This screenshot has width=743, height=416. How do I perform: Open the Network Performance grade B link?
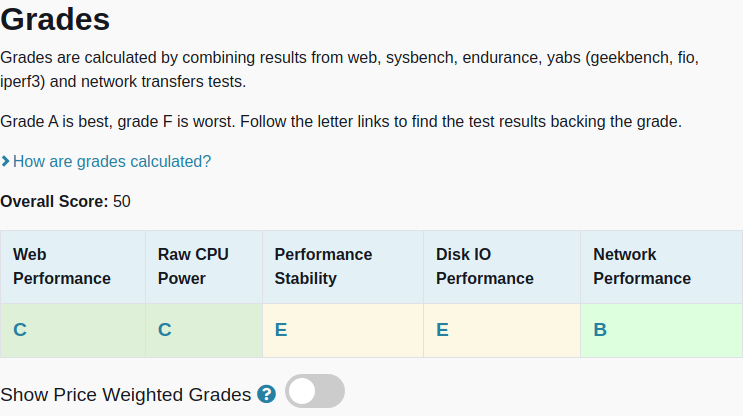pyautogui.click(x=600, y=330)
